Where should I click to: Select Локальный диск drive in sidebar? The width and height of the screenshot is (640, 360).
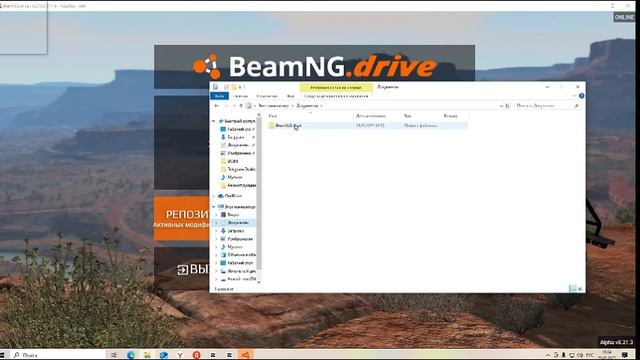tap(238, 271)
